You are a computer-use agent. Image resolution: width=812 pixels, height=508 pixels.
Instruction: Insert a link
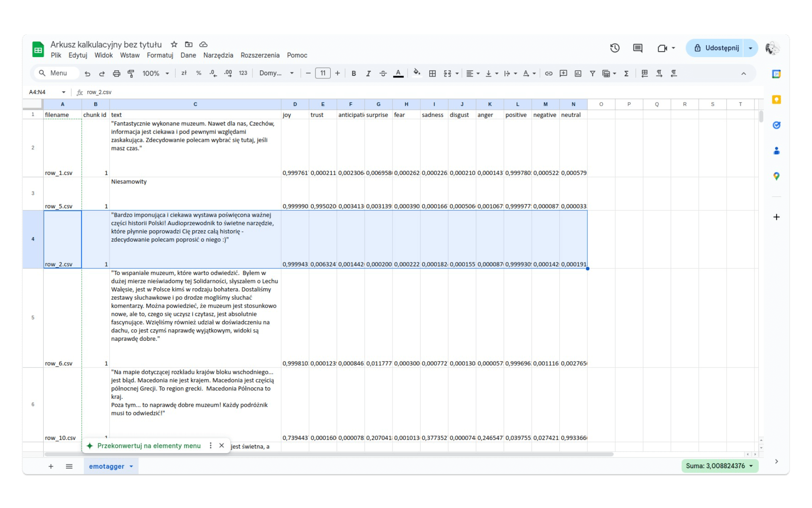549,74
